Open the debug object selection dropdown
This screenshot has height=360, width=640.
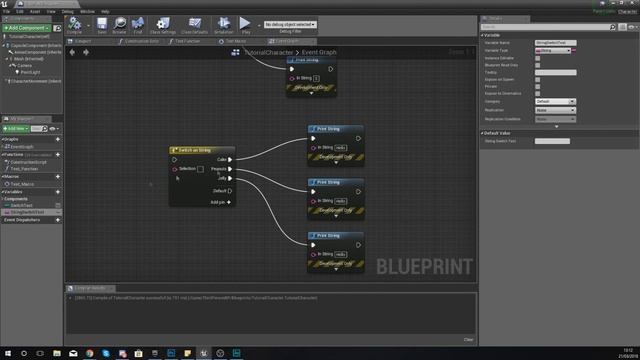pos(290,25)
